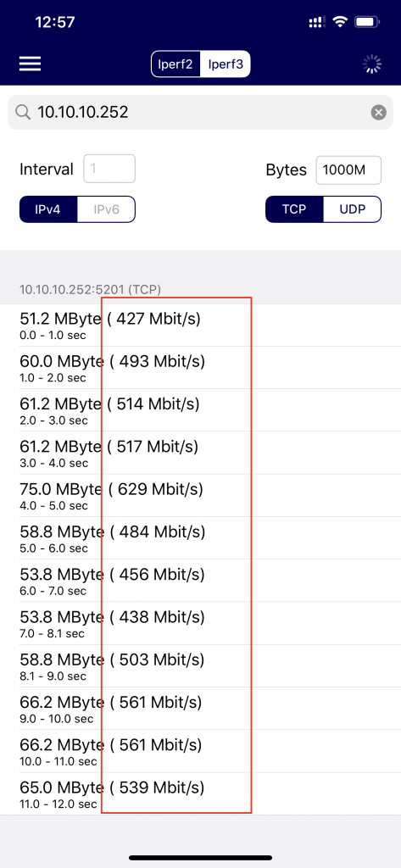Edit the Bytes field showing 1000M
Image resolution: width=401 pixels, height=868 pixels.
[x=348, y=170]
